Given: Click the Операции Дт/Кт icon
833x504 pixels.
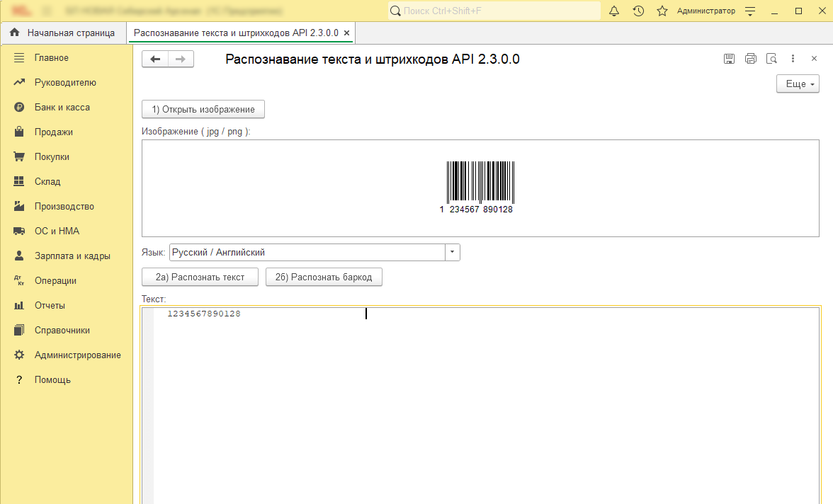Looking at the screenshot, I should pyautogui.click(x=19, y=280).
